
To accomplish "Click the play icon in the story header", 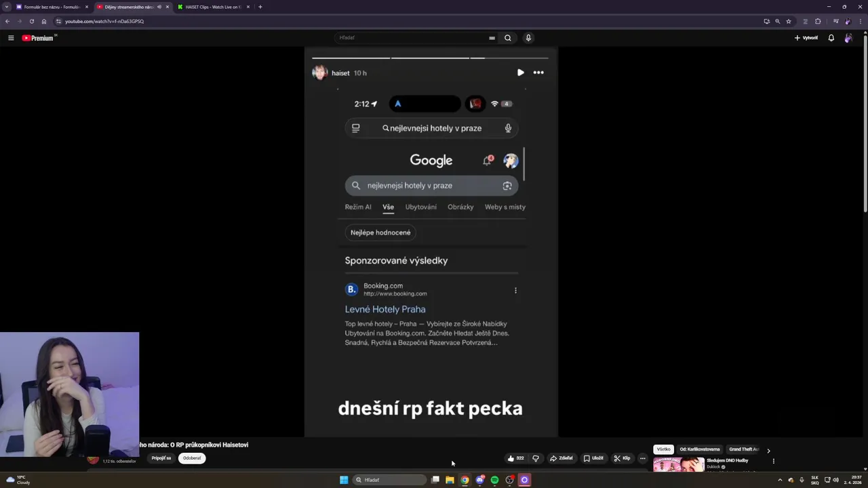I will pyautogui.click(x=520, y=73).
